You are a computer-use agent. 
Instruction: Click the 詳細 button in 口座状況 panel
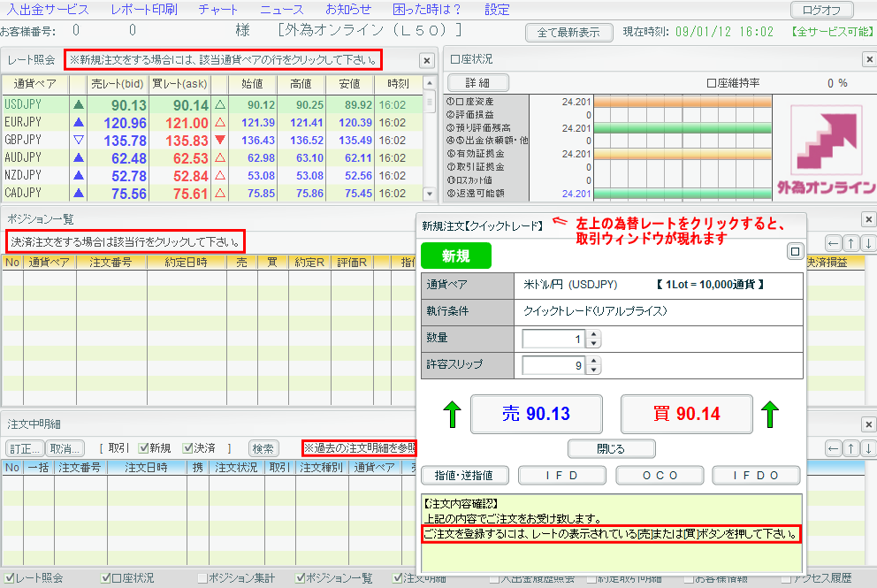(477, 83)
